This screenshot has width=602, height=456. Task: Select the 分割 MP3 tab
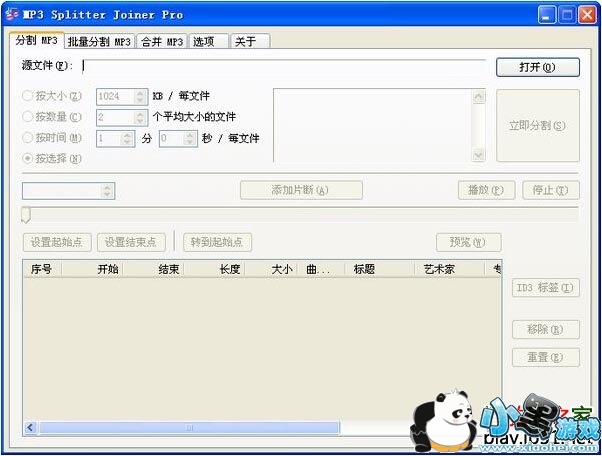[x=36, y=40]
